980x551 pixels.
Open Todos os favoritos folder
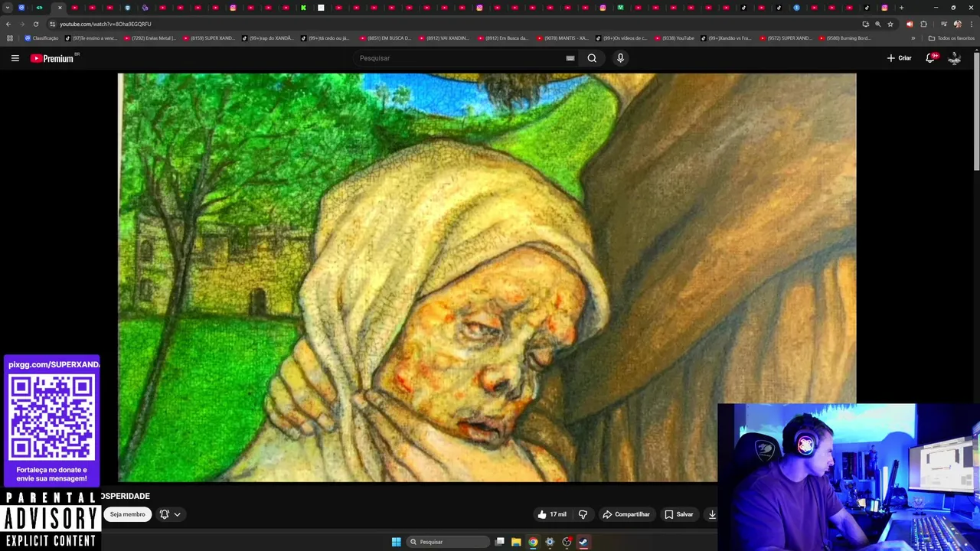951,38
